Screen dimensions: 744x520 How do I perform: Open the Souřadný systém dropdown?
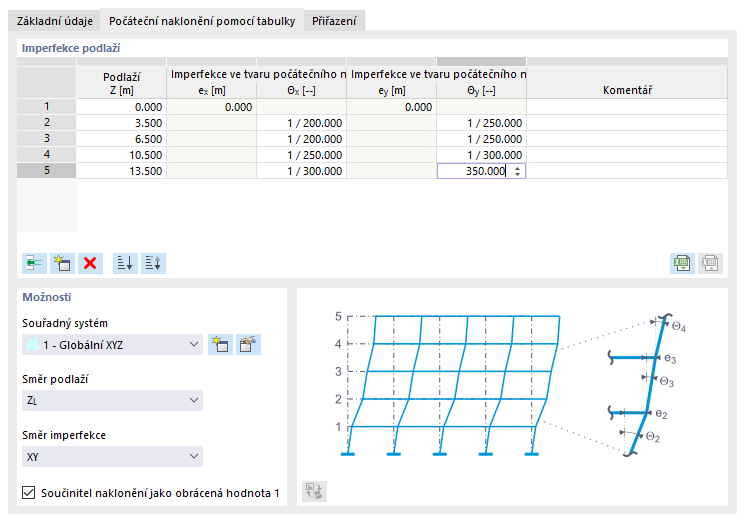(194, 345)
